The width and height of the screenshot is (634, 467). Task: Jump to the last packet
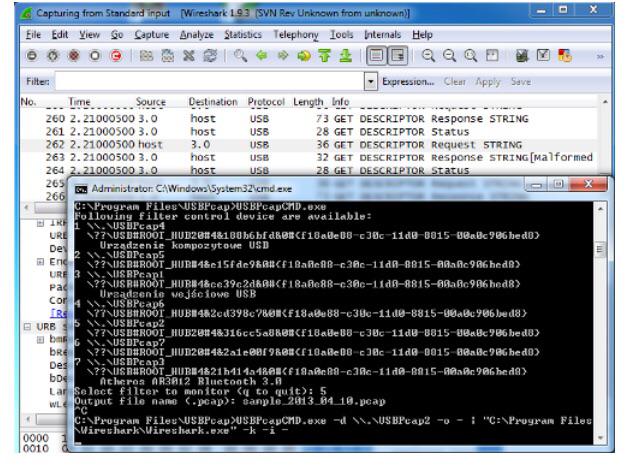pos(346,55)
